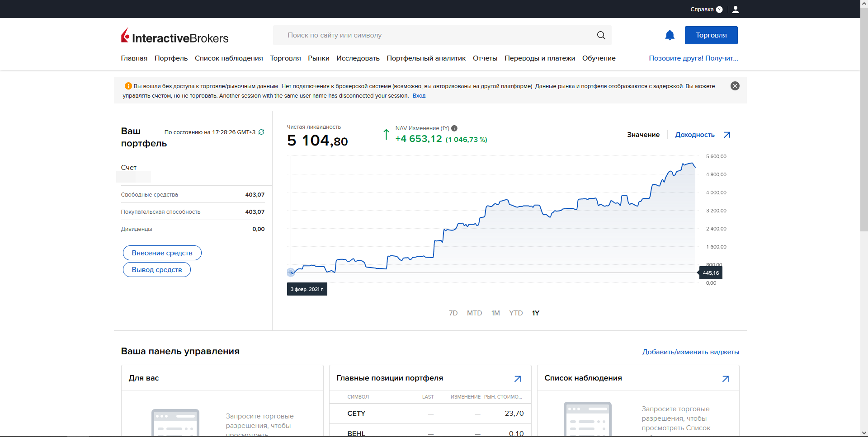Click the search magnifier icon
This screenshot has width=868, height=437.
pos(601,35)
